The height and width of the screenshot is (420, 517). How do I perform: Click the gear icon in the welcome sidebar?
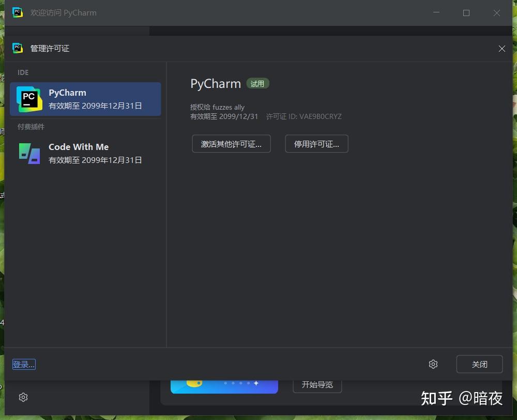(x=23, y=397)
